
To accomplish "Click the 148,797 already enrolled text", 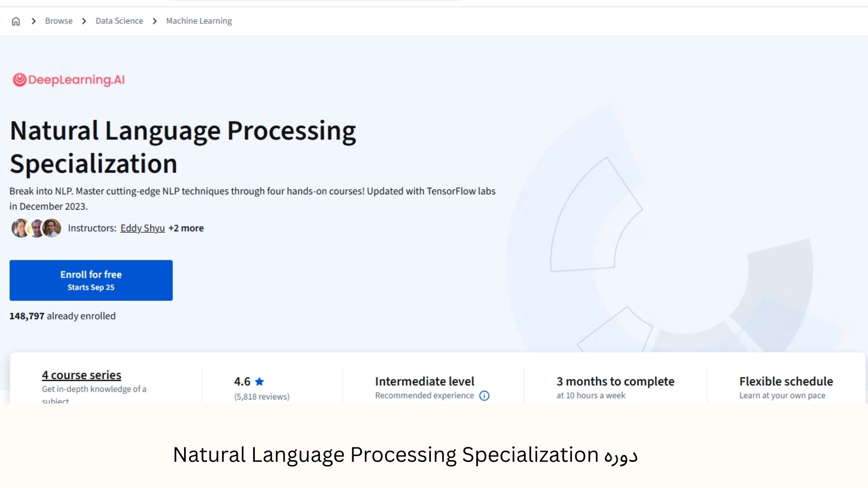I will coord(62,316).
